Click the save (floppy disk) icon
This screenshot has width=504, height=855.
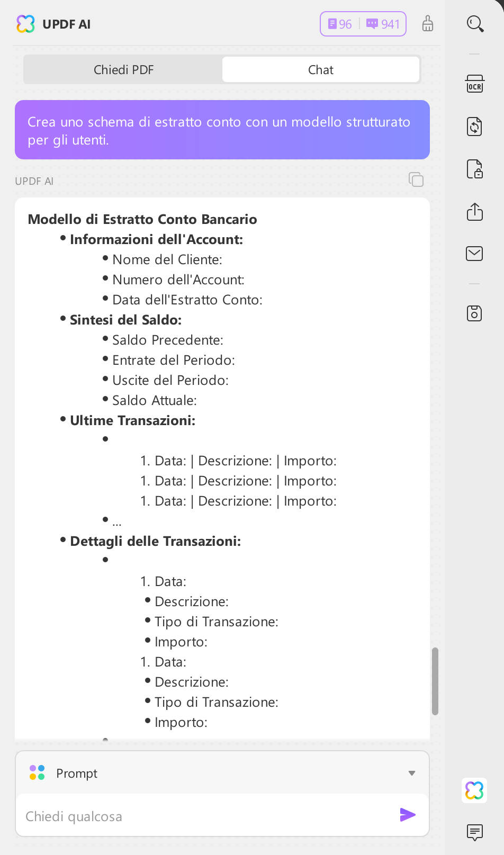pyautogui.click(x=475, y=313)
